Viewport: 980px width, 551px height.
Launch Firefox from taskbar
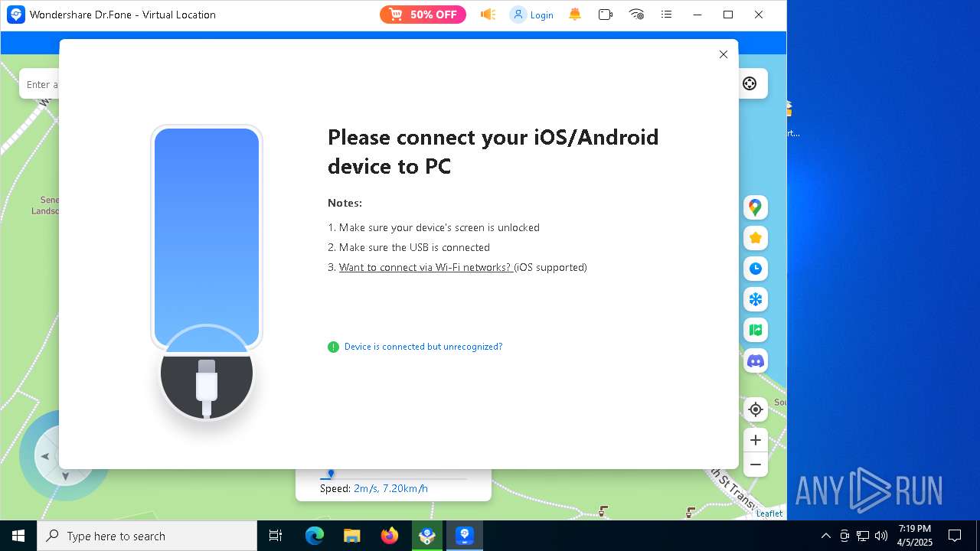tap(390, 536)
